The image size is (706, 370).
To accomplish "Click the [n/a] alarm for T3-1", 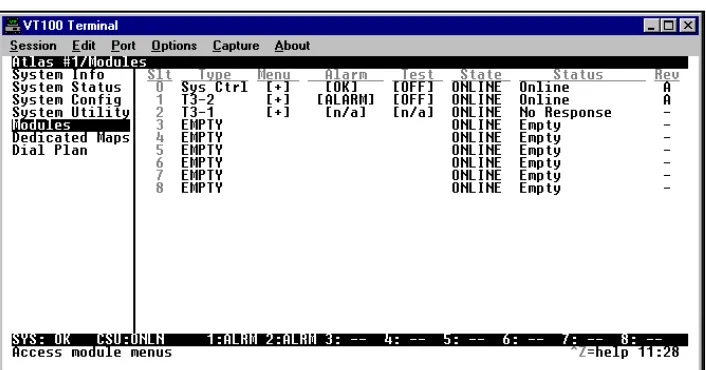I will tap(345, 113).
